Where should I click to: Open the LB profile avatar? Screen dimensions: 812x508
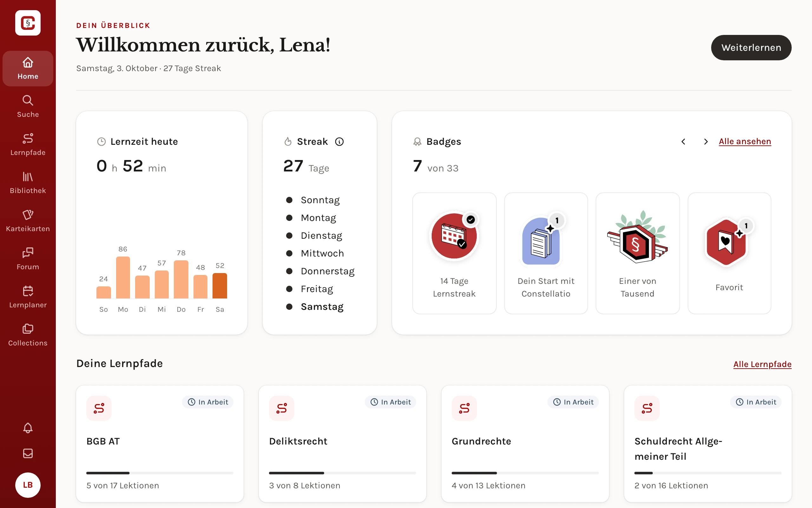[28, 485]
